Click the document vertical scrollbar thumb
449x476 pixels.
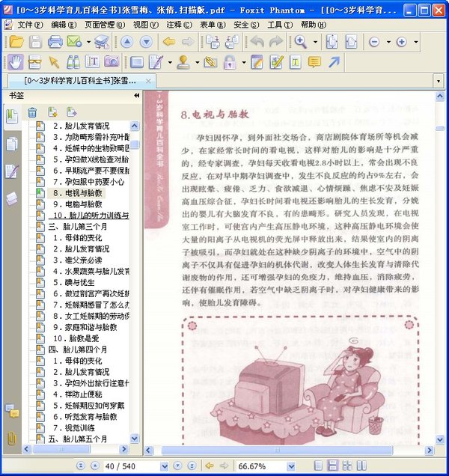click(x=440, y=129)
